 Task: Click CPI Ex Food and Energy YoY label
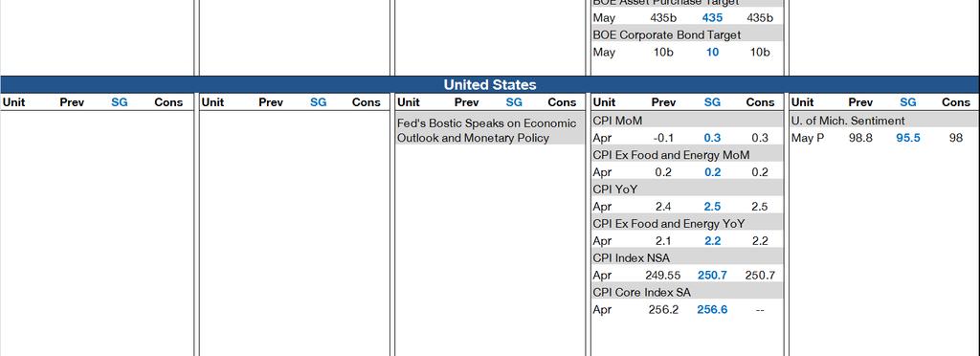pyautogui.click(x=669, y=224)
